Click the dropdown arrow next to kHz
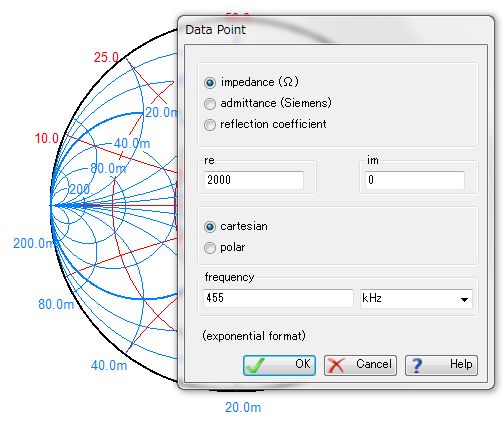Screen dimensions: 503x421 click(464, 299)
